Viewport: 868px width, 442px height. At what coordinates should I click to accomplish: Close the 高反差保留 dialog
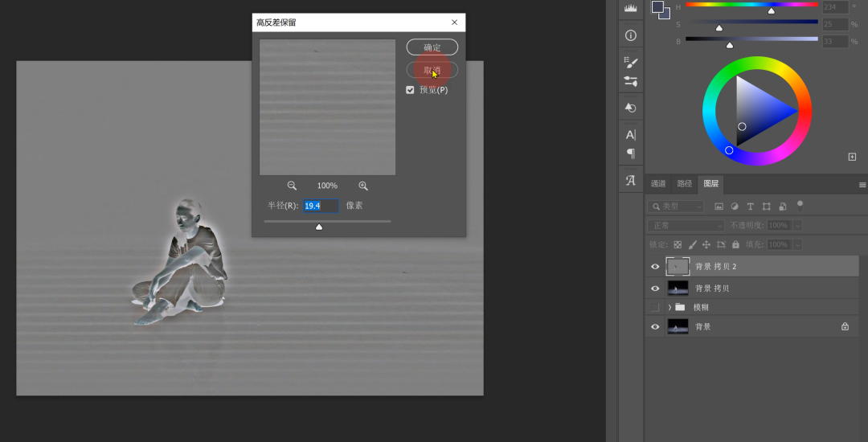[454, 23]
